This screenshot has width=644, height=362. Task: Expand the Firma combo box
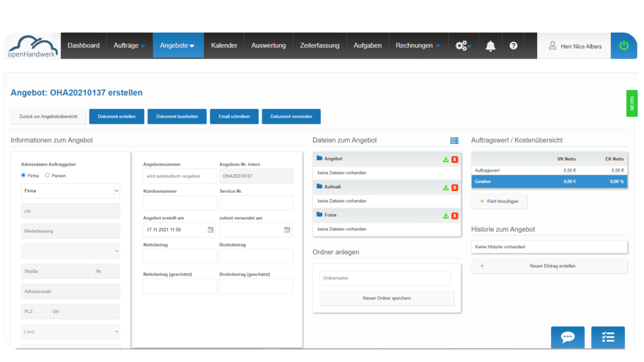(x=116, y=191)
